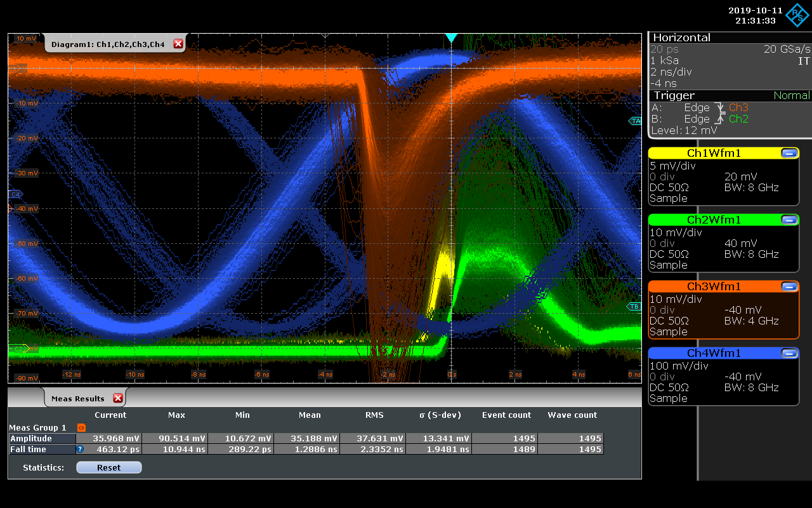Minimize the Ch4Wfm1 signal box
The image size is (812, 508).
tap(789, 353)
